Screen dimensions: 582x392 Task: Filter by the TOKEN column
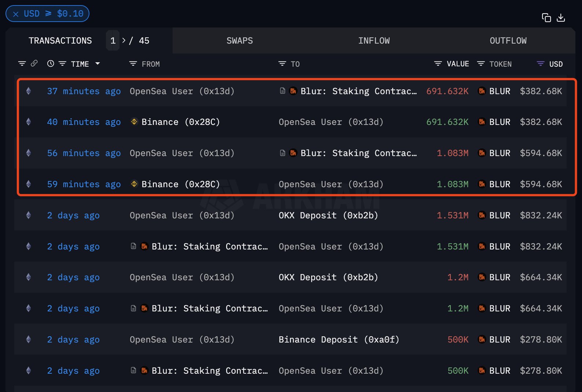(x=481, y=64)
